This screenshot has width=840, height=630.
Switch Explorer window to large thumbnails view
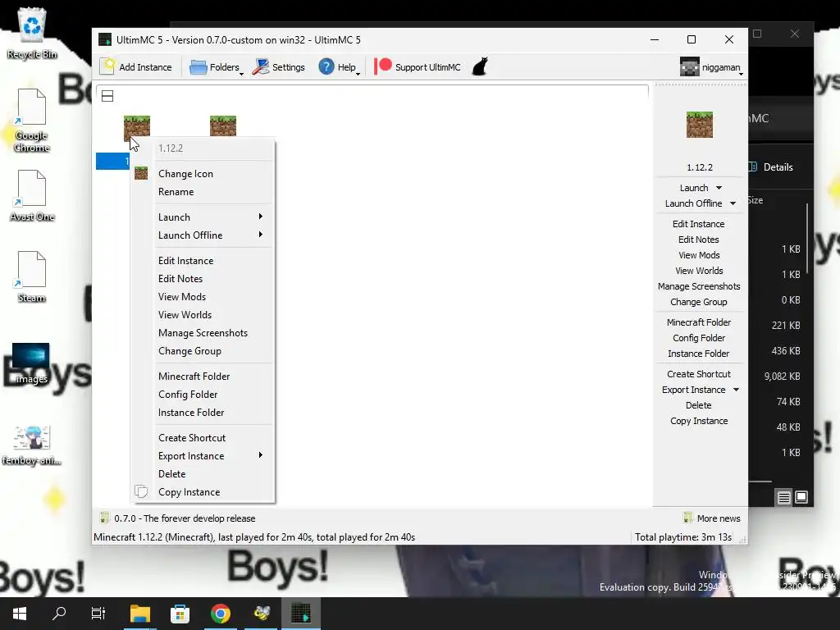tap(801, 497)
